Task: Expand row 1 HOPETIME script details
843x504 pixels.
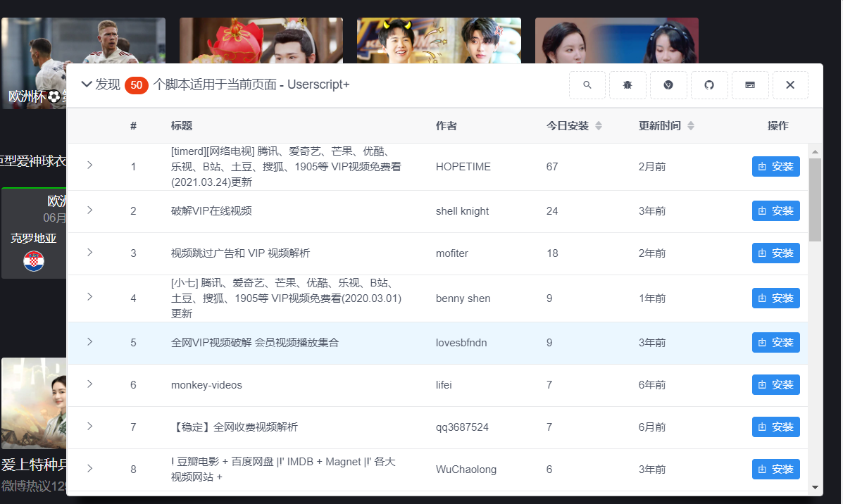Action: [89, 165]
